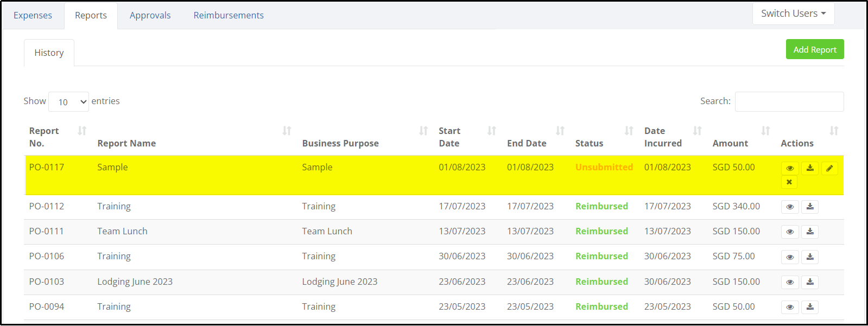Screen dimensions: 868x326
Task: Click the Amount column header text
Action: point(730,143)
